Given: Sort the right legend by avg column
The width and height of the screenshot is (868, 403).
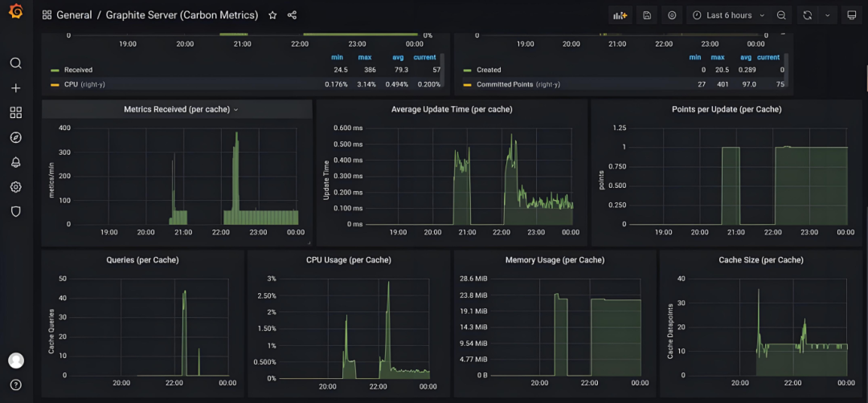Looking at the screenshot, I should (x=746, y=57).
